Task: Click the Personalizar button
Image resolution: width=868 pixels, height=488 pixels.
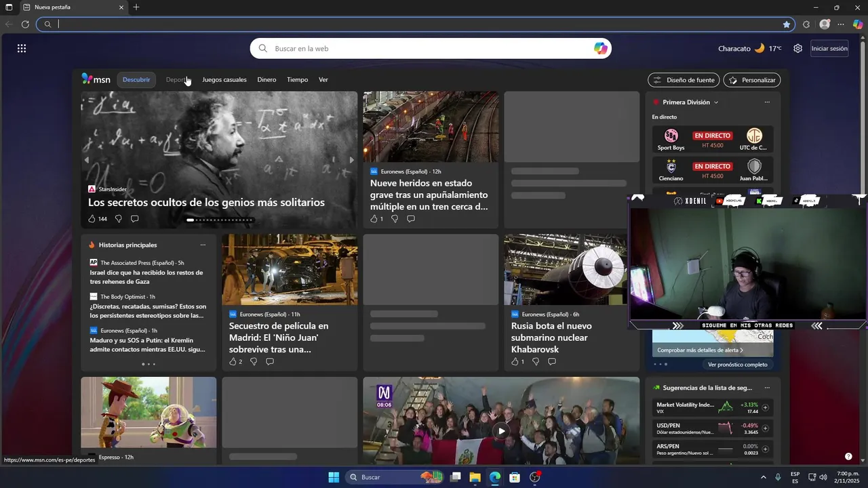Action: pyautogui.click(x=752, y=80)
